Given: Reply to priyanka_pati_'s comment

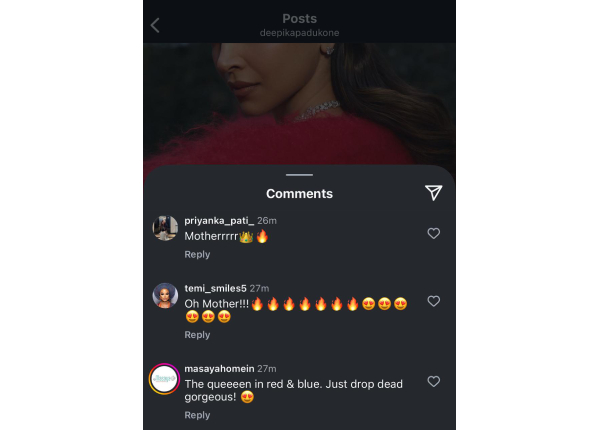Looking at the screenshot, I should 197,254.
